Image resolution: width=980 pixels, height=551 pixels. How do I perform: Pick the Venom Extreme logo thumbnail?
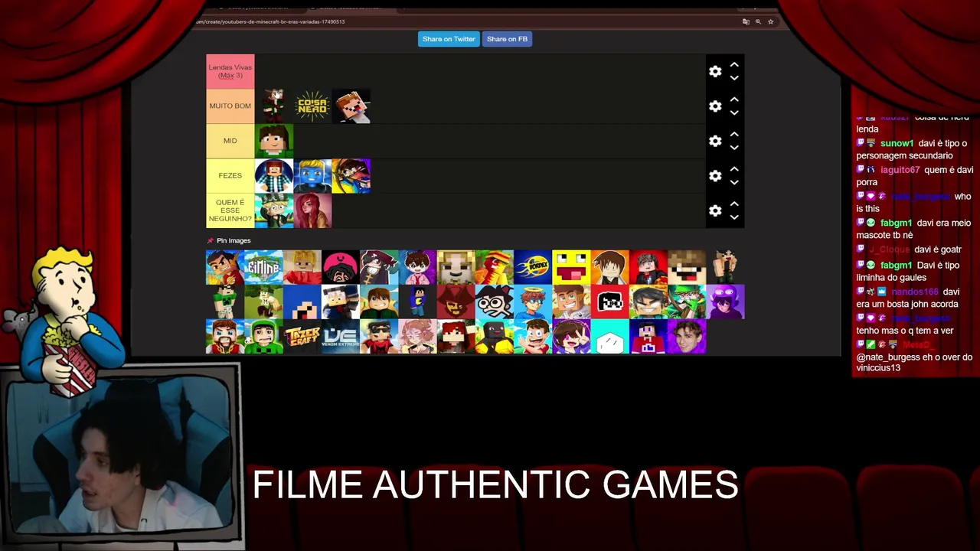click(341, 337)
